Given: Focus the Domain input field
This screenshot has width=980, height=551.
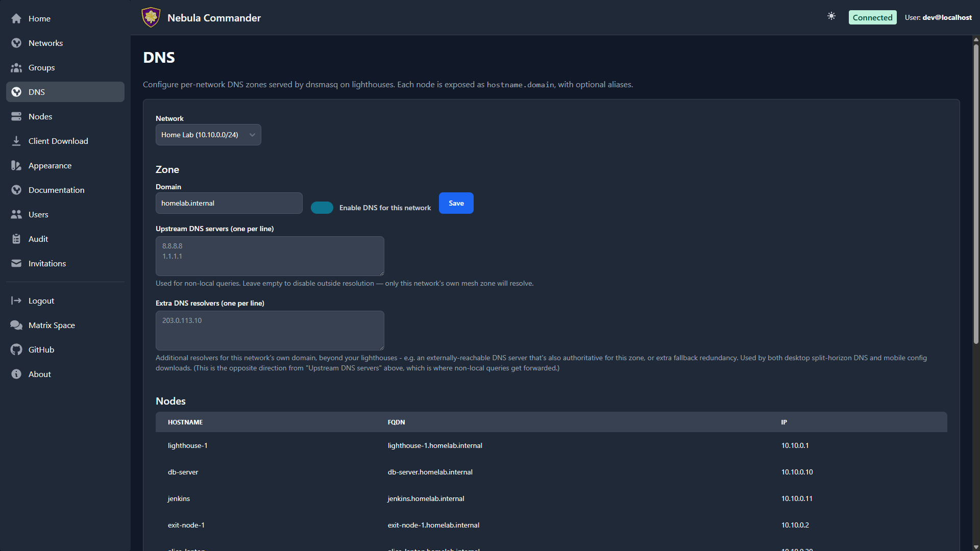Looking at the screenshot, I should tap(229, 203).
